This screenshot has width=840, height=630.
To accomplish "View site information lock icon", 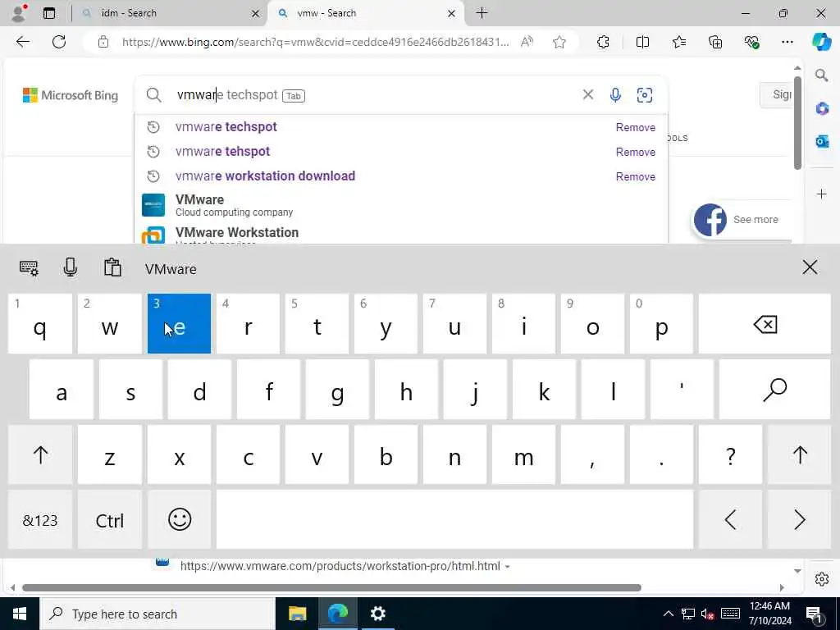I will point(103,42).
